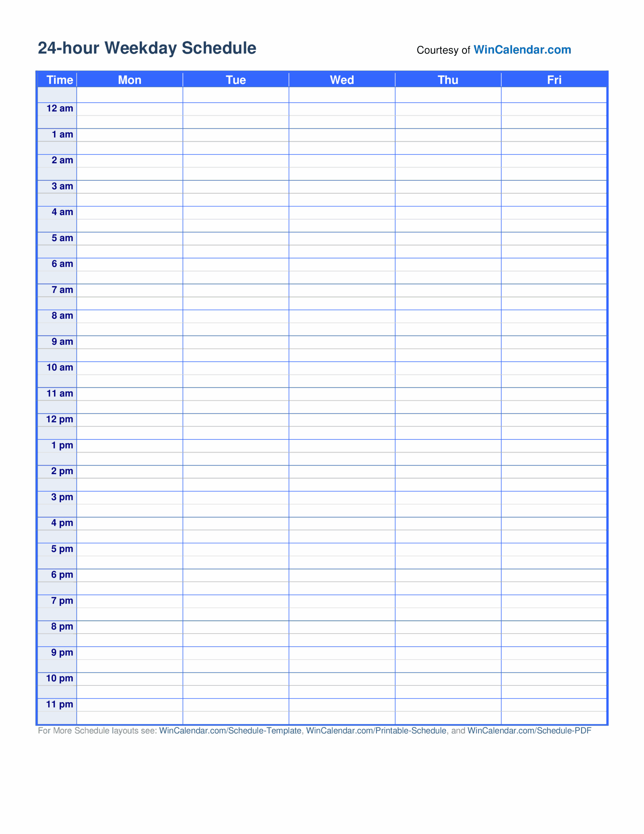Click the Time column header

click(x=60, y=80)
